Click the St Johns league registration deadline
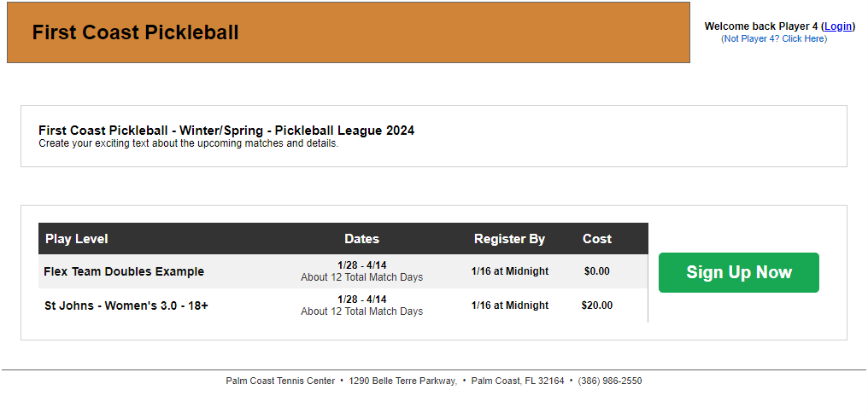Viewport: 868px width, 413px height. pos(510,305)
